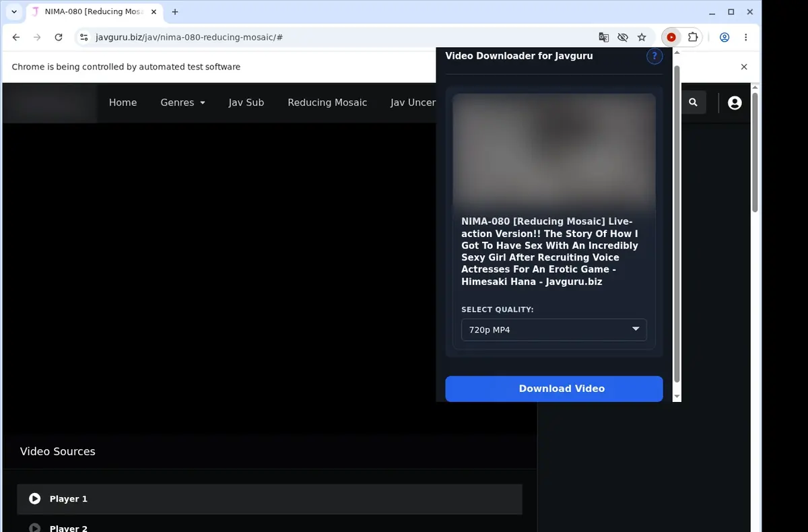
Task: Click the Download Video button
Action: coord(554,389)
